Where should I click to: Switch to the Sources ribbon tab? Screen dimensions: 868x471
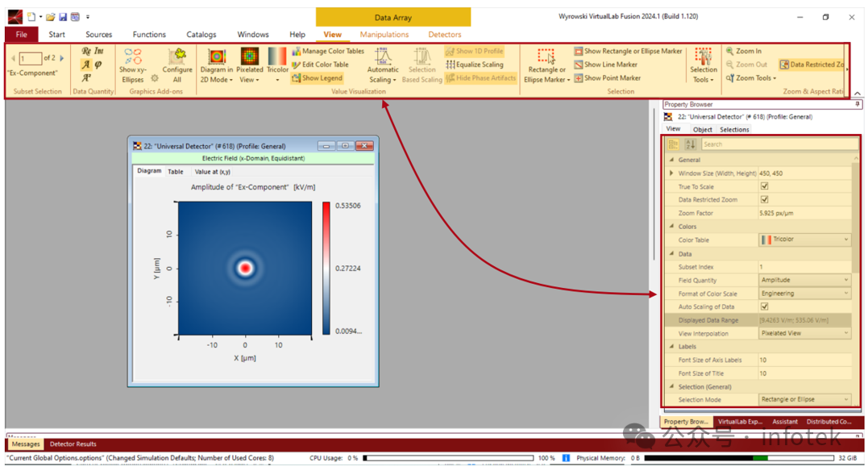(x=98, y=35)
